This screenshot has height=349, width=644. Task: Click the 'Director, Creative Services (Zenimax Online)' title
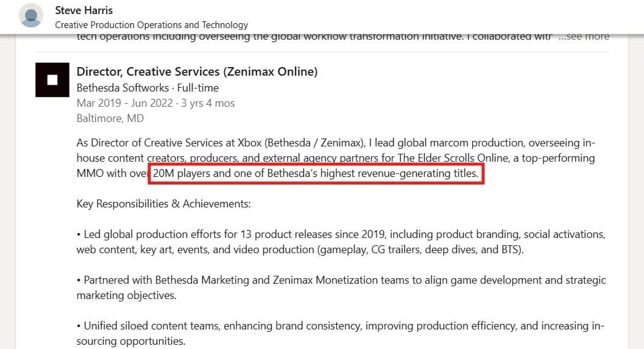(197, 71)
